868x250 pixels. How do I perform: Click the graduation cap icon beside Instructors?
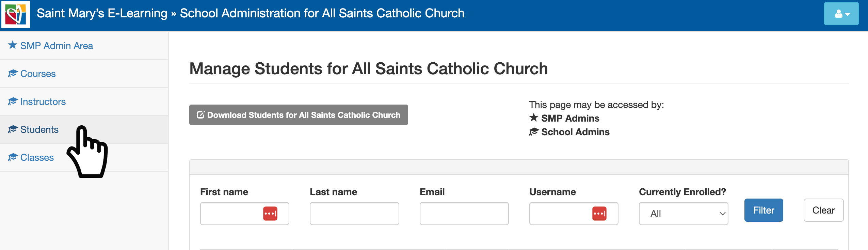[x=13, y=101]
